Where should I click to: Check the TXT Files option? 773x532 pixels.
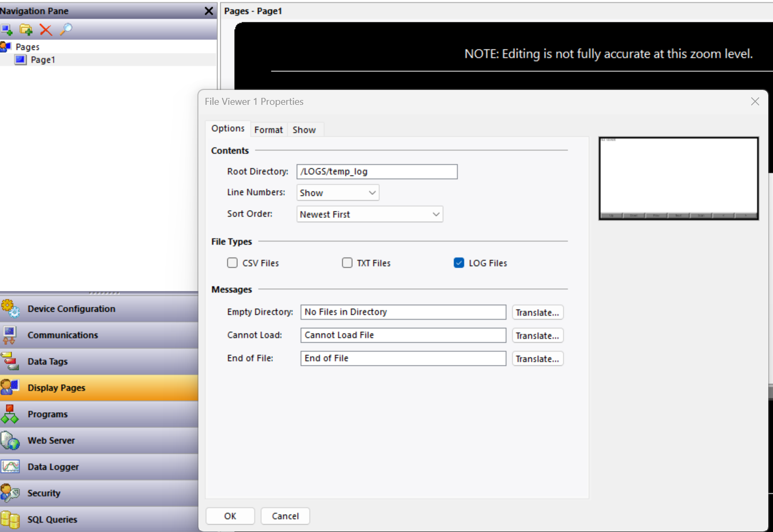(x=347, y=263)
